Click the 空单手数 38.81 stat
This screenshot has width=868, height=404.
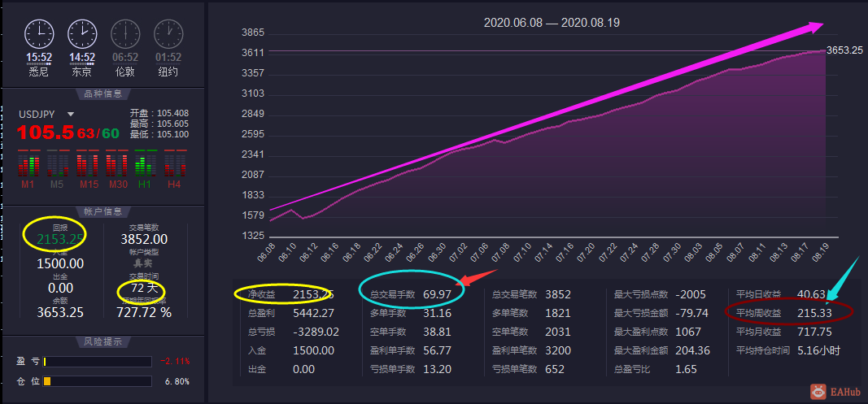(x=411, y=332)
